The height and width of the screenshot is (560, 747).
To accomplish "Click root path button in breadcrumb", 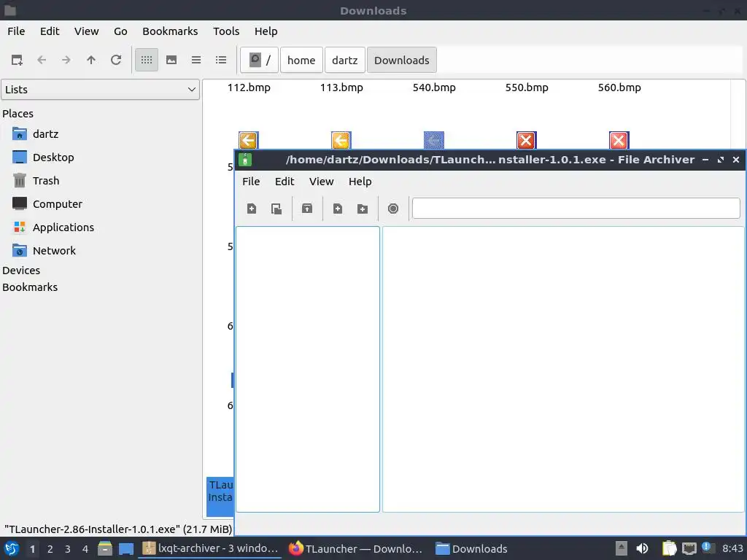I will click(259, 60).
